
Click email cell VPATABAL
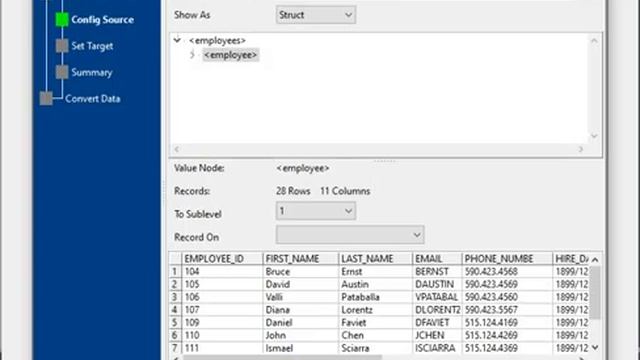(437, 297)
